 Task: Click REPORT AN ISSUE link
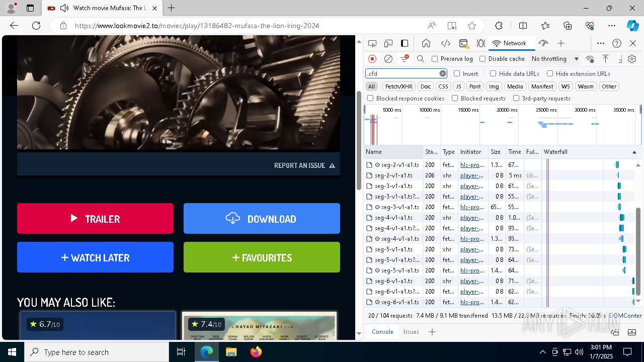304,165
